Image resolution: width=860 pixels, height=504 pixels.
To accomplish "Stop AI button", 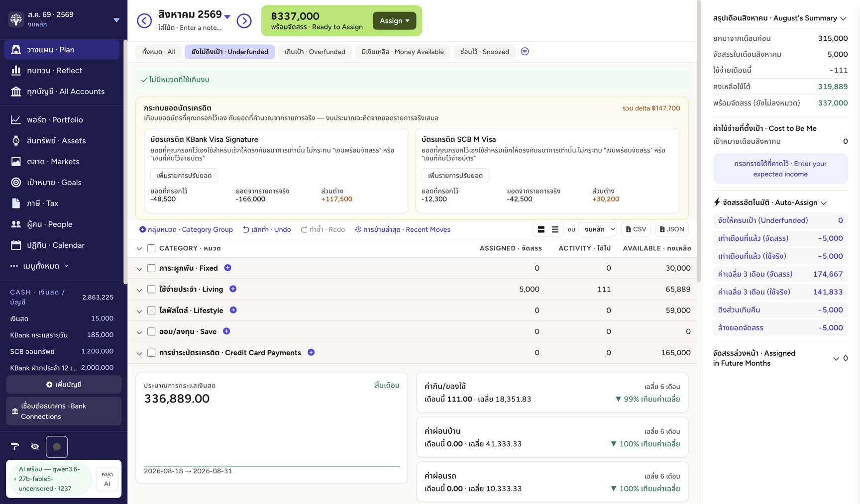I will pyautogui.click(x=107, y=479).
